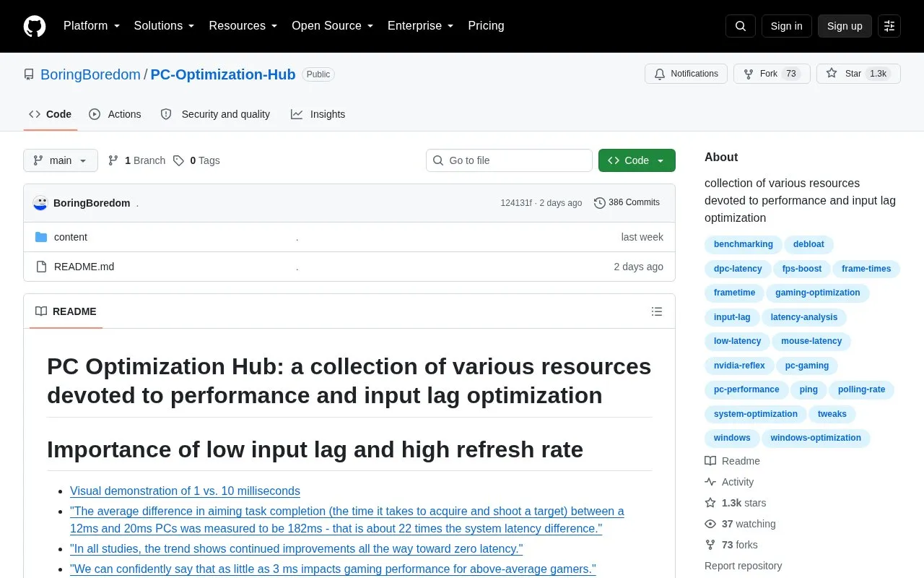924x578 pixels.
Task: Click the polling-rate topic tag
Action: coord(861,389)
